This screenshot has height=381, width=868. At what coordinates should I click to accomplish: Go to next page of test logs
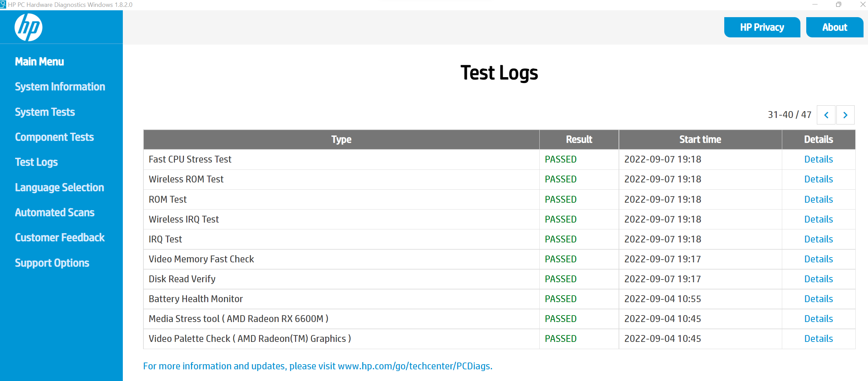[x=845, y=115]
